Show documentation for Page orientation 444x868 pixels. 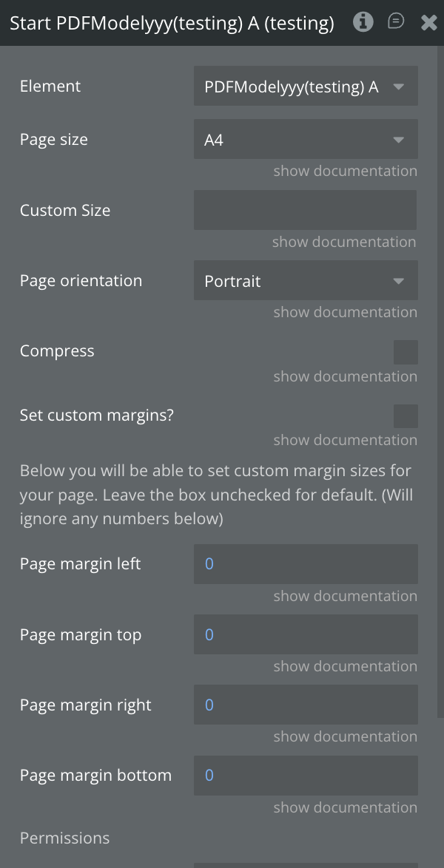point(345,313)
